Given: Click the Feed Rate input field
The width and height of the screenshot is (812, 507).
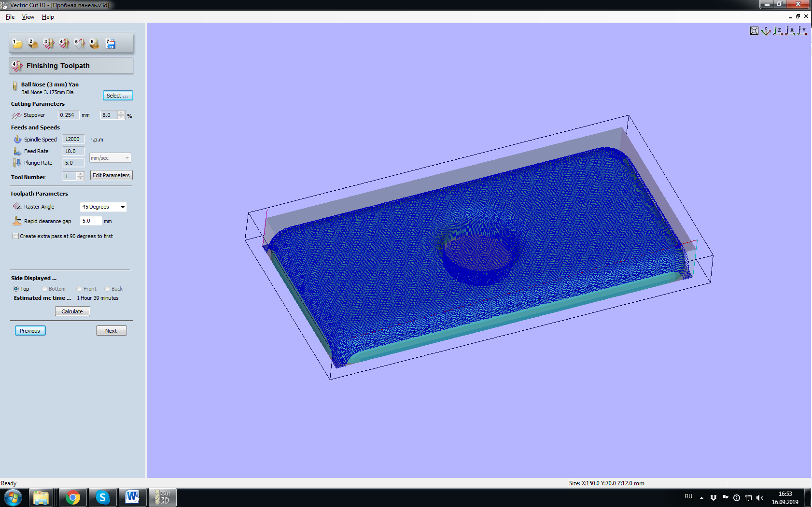Looking at the screenshot, I should tap(73, 151).
